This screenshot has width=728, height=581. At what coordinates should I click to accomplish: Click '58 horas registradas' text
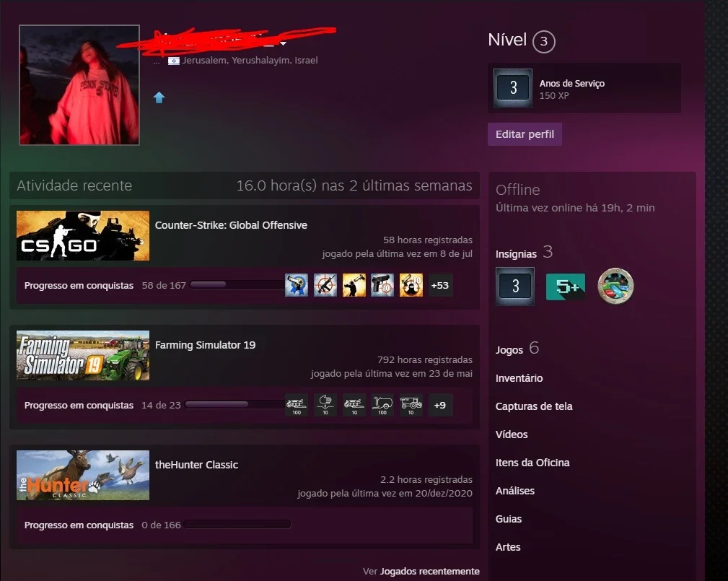428,240
